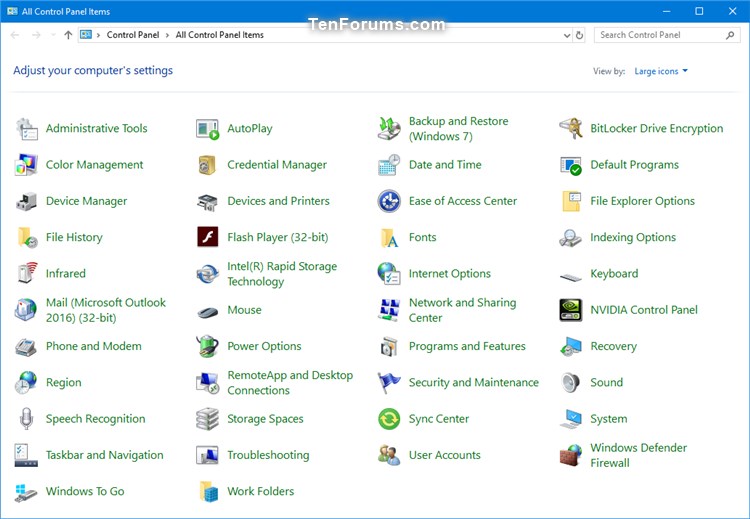Open the NVIDIA Control Panel icon
The image size is (750, 519).
click(x=571, y=310)
